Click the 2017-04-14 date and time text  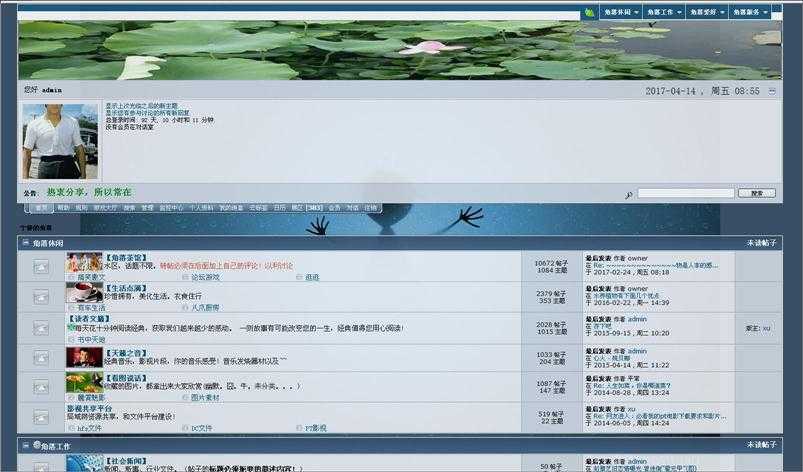coord(702,91)
